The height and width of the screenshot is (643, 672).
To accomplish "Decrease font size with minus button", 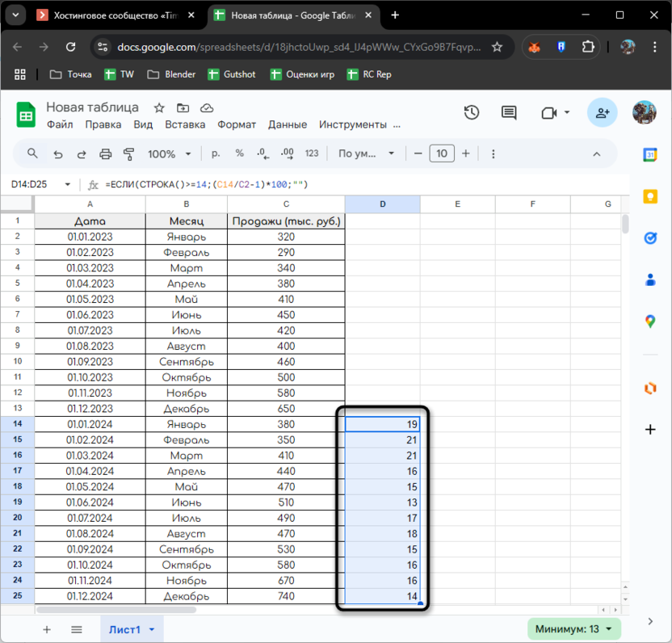I will [x=418, y=153].
